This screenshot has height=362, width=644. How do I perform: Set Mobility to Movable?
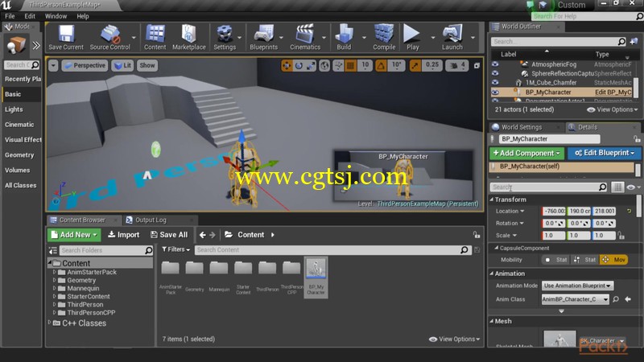pyautogui.click(x=614, y=260)
